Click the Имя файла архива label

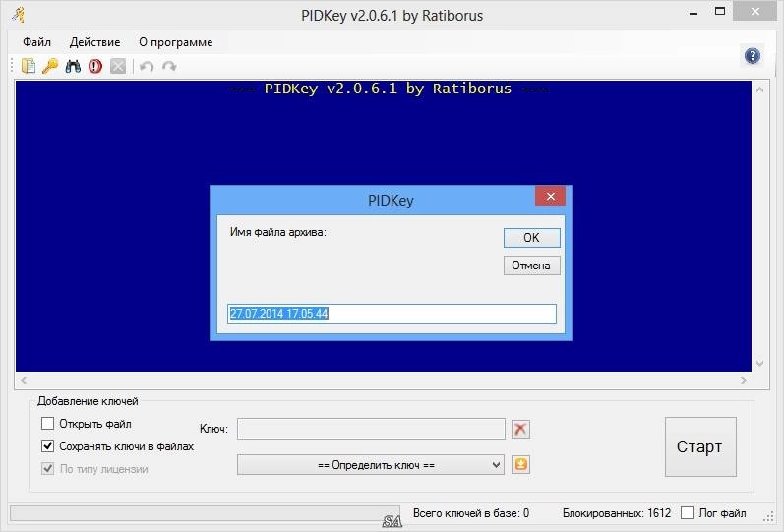pyautogui.click(x=278, y=232)
